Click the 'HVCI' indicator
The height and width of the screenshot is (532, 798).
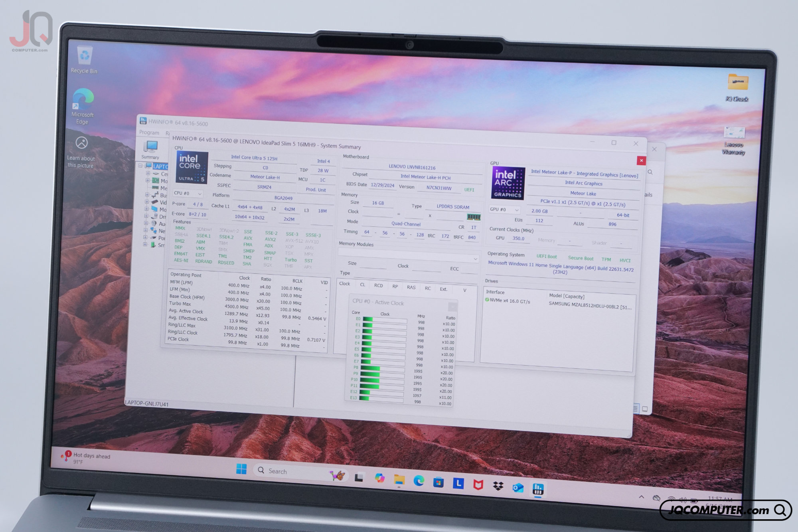click(x=625, y=260)
